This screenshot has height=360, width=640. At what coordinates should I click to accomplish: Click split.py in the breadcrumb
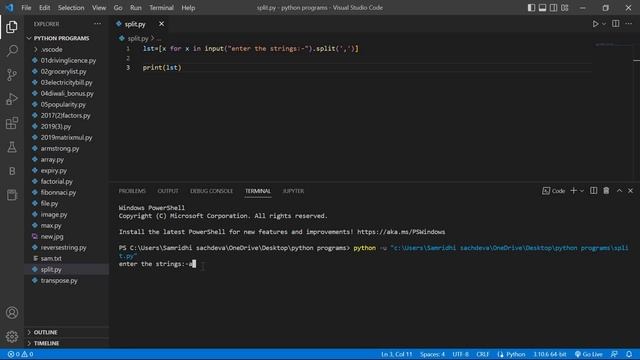click(x=138, y=38)
